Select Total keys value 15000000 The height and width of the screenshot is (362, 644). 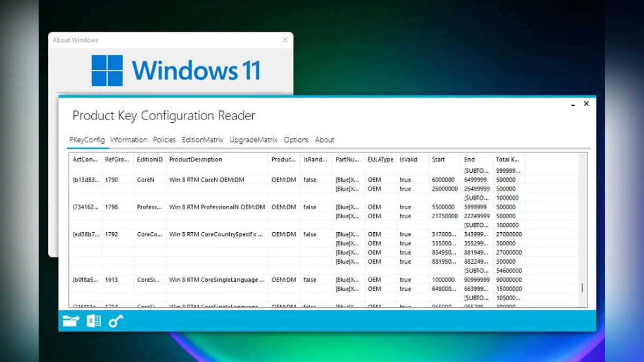[x=509, y=289]
